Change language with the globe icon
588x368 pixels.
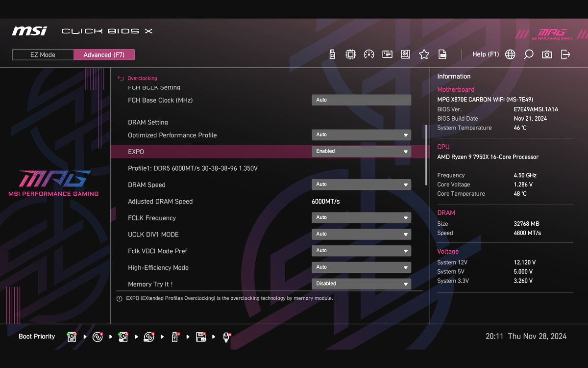coord(510,54)
